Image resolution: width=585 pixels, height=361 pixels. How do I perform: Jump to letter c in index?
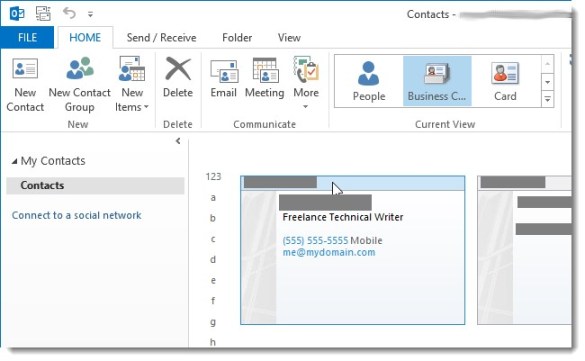click(x=213, y=239)
